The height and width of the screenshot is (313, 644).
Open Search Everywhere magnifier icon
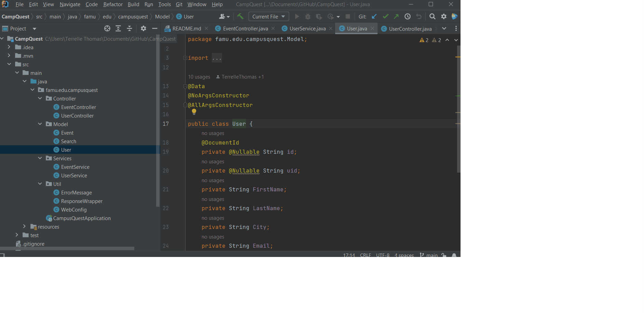coord(433,16)
